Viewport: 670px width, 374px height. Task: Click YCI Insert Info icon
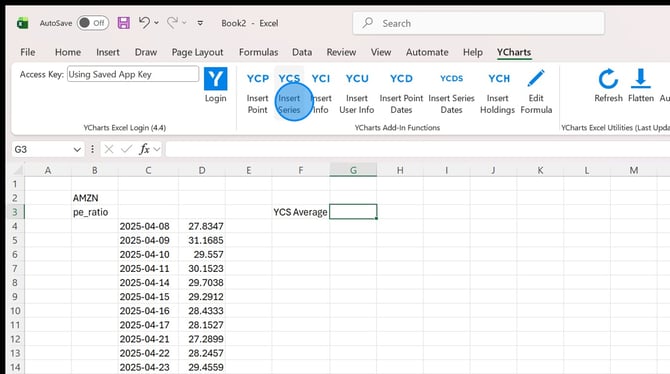(320, 79)
